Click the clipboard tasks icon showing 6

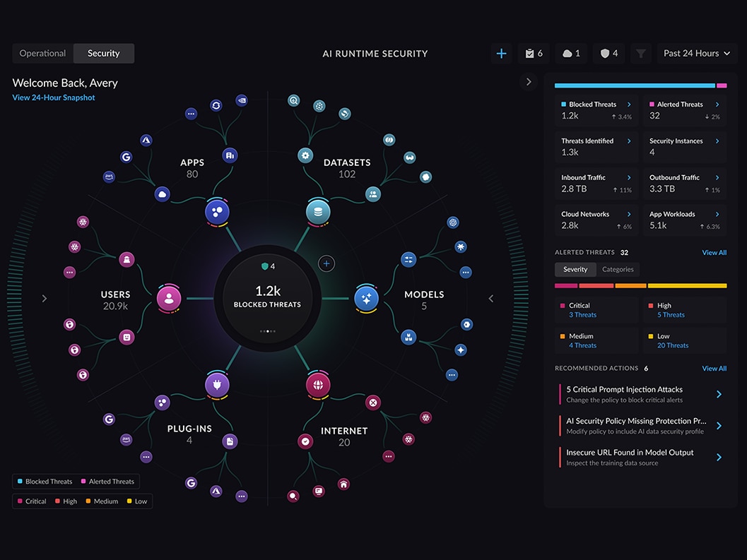tap(533, 53)
